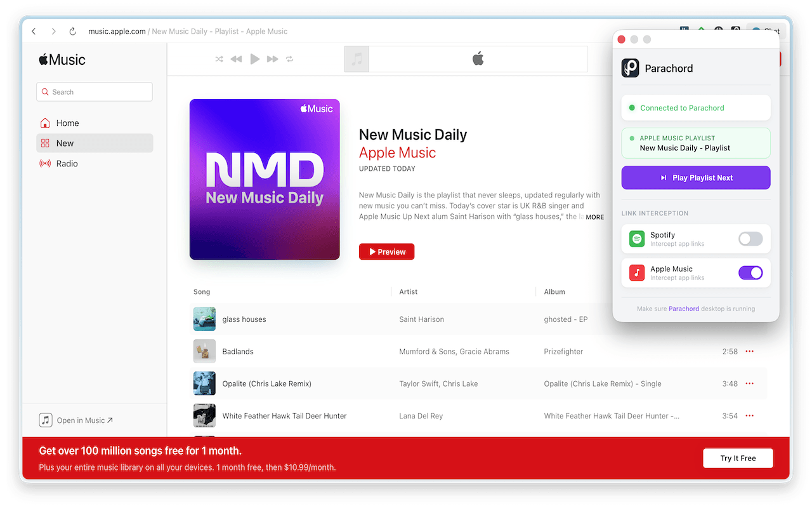Click the Try It Free button

[x=738, y=458]
